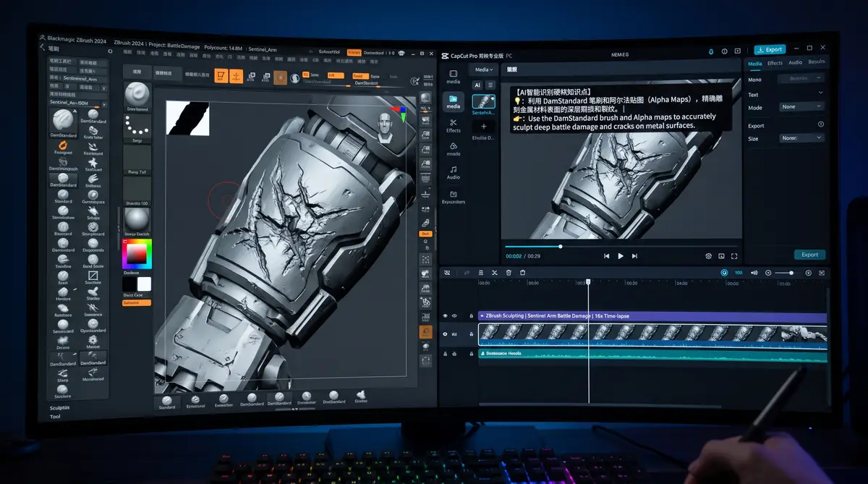This screenshot has width=868, height=484.
Task: Expand the arrow next to Sentinel_Aa field in ZBrush
Action: coord(105,103)
